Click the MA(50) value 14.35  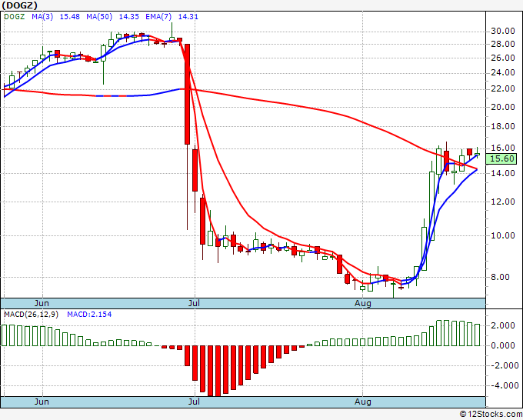[128, 17]
